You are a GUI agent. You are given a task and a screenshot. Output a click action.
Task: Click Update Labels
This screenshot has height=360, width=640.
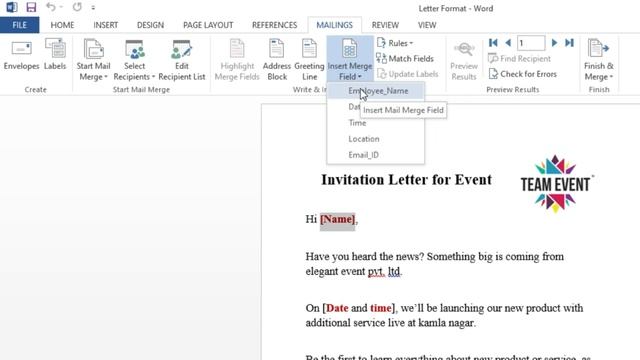407,74
